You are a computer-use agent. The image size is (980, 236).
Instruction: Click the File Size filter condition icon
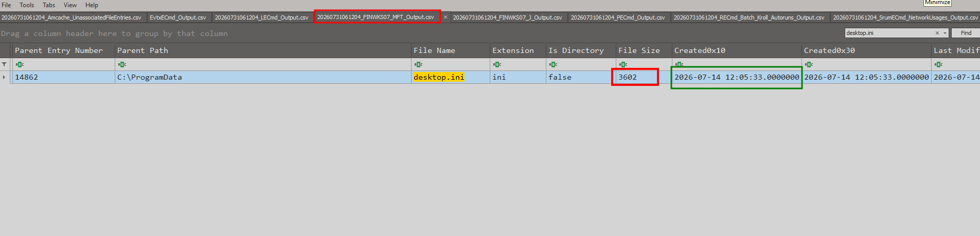coord(623,64)
